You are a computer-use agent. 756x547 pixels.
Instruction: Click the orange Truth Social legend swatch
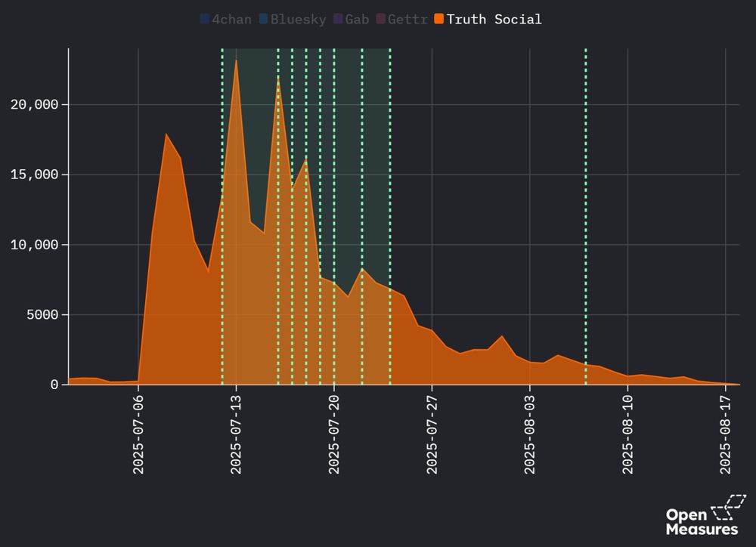(438, 19)
